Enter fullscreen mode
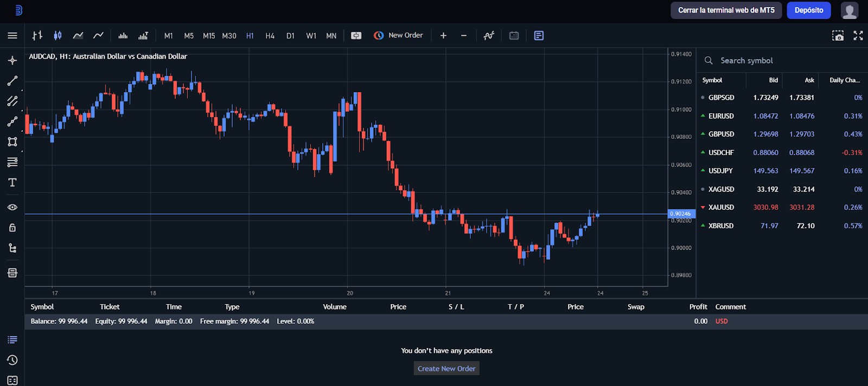Viewport: 868px width, 386px height. [x=858, y=36]
